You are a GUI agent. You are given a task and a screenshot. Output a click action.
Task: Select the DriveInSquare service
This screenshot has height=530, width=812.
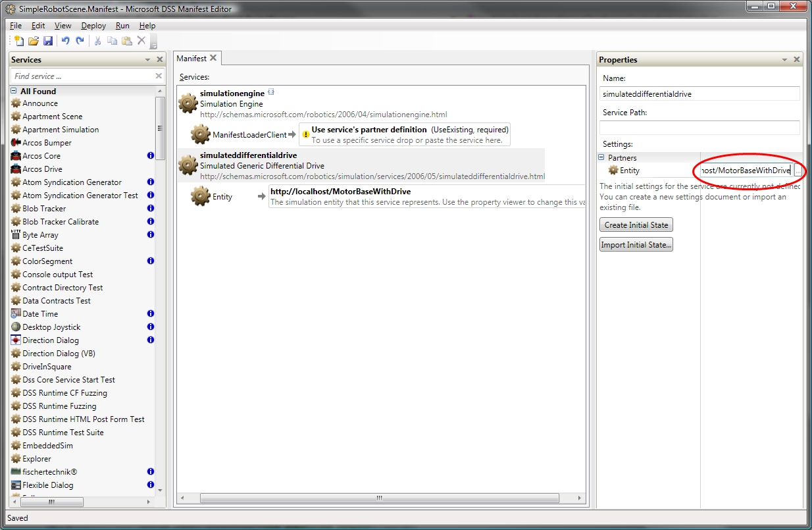[47, 367]
